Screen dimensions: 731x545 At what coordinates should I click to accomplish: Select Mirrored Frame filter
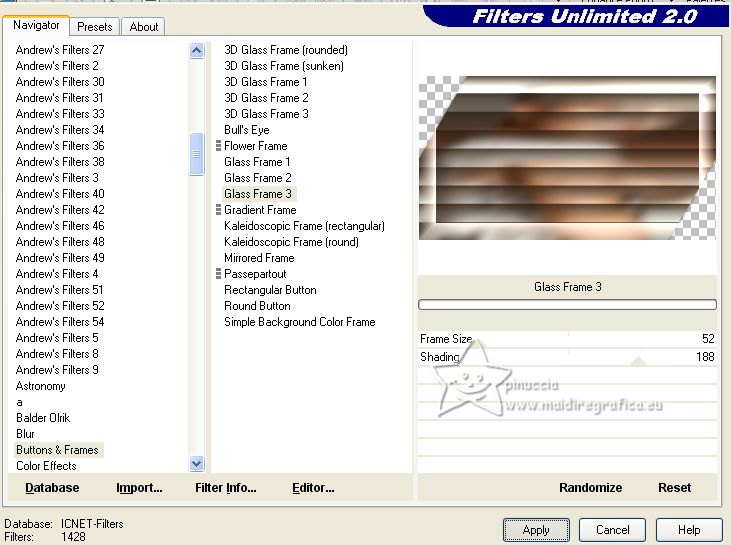coord(259,258)
